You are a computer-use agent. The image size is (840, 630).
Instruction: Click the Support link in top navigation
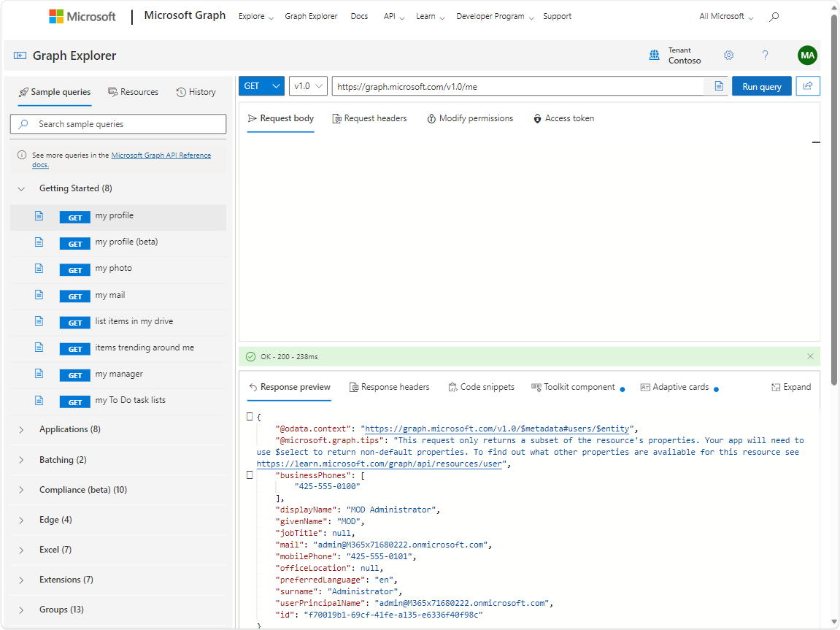click(x=557, y=17)
